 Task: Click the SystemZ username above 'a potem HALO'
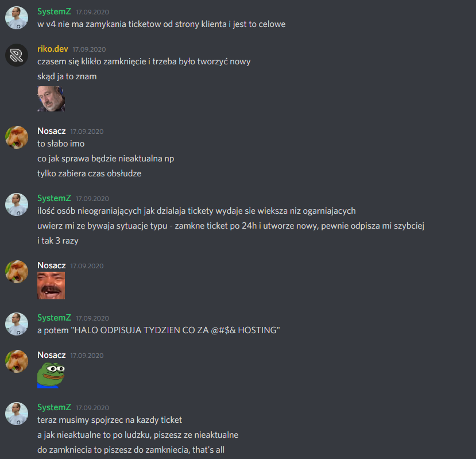pyautogui.click(x=54, y=318)
